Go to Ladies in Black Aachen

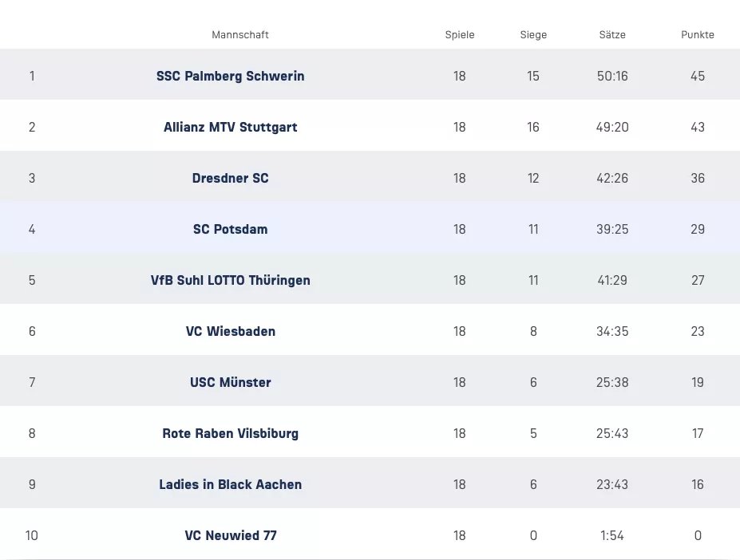pos(230,484)
